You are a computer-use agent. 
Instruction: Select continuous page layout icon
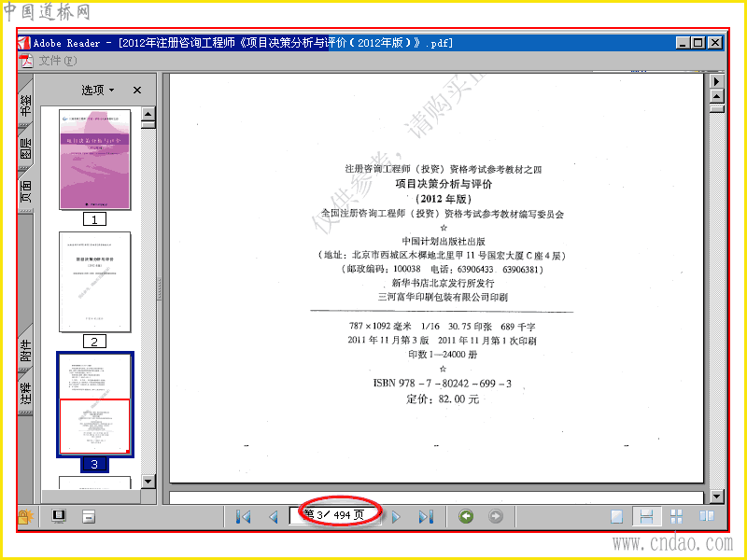pyautogui.click(x=646, y=517)
